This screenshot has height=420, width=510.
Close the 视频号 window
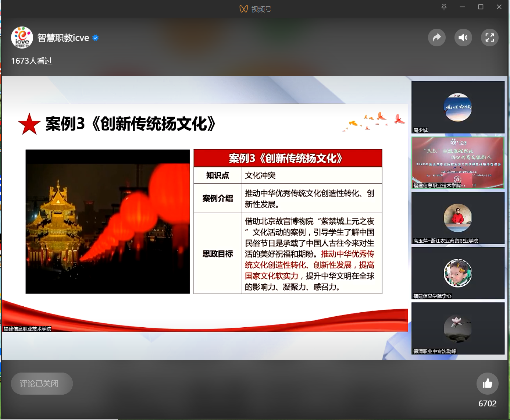pos(499,7)
